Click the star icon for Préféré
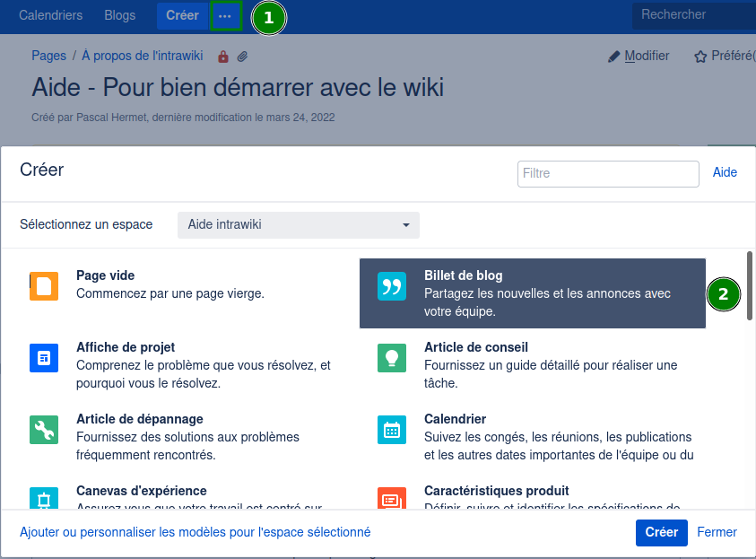 700,57
